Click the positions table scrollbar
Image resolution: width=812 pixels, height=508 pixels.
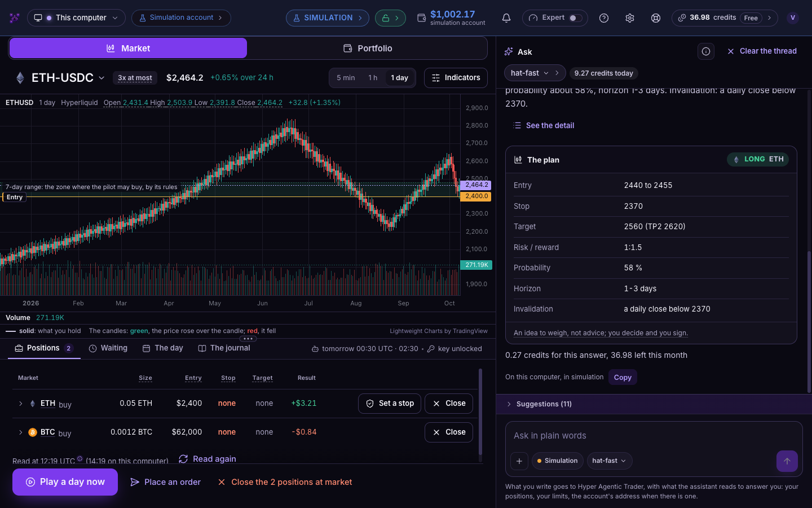[x=480, y=412]
